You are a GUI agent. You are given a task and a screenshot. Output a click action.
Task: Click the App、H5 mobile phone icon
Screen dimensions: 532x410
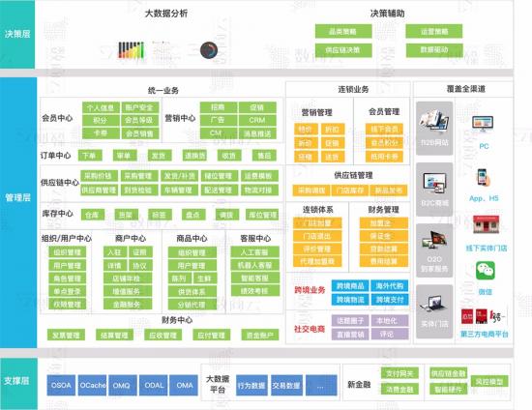tap(483, 177)
